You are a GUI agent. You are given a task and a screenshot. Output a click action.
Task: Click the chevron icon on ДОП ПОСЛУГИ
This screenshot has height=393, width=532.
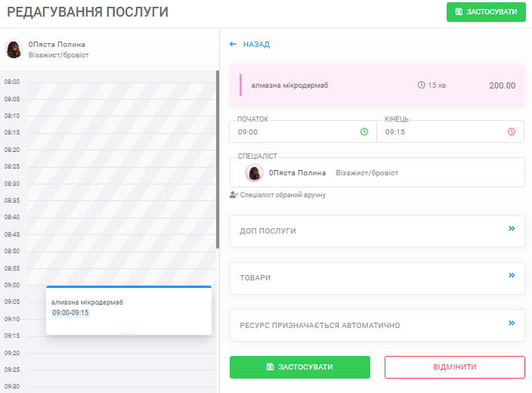point(512,228)
